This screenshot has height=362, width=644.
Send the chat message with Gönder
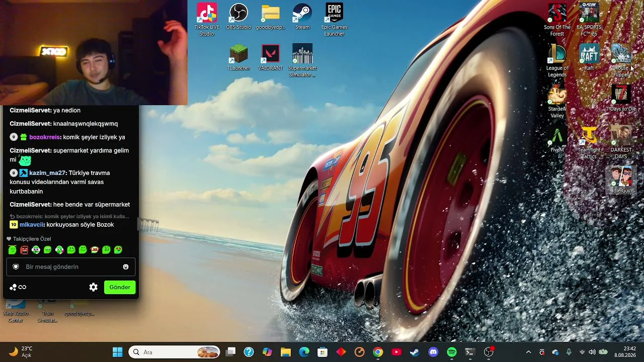click(x=120, y=287)
